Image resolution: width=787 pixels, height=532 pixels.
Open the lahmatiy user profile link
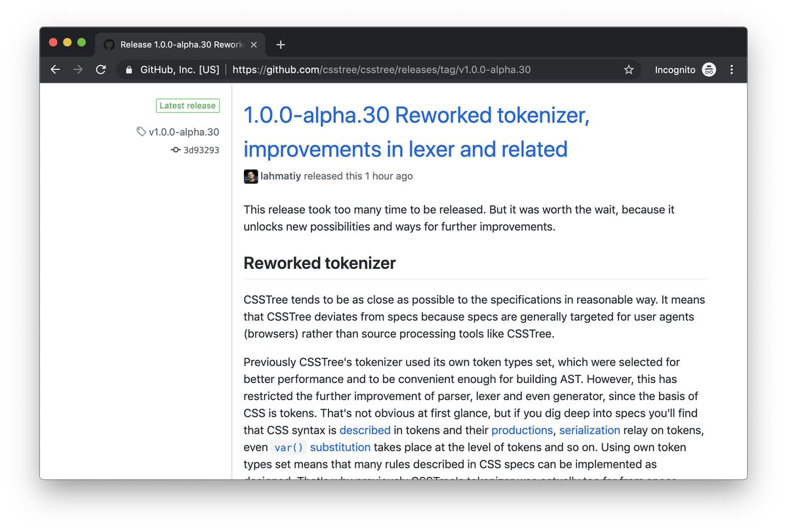point(281,176)
